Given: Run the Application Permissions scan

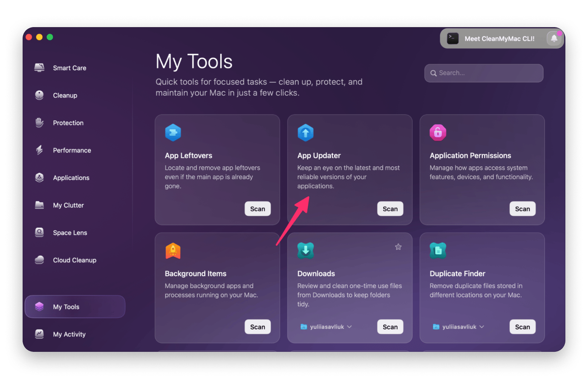Looking at the screenshot, I should tap(522, 209).
